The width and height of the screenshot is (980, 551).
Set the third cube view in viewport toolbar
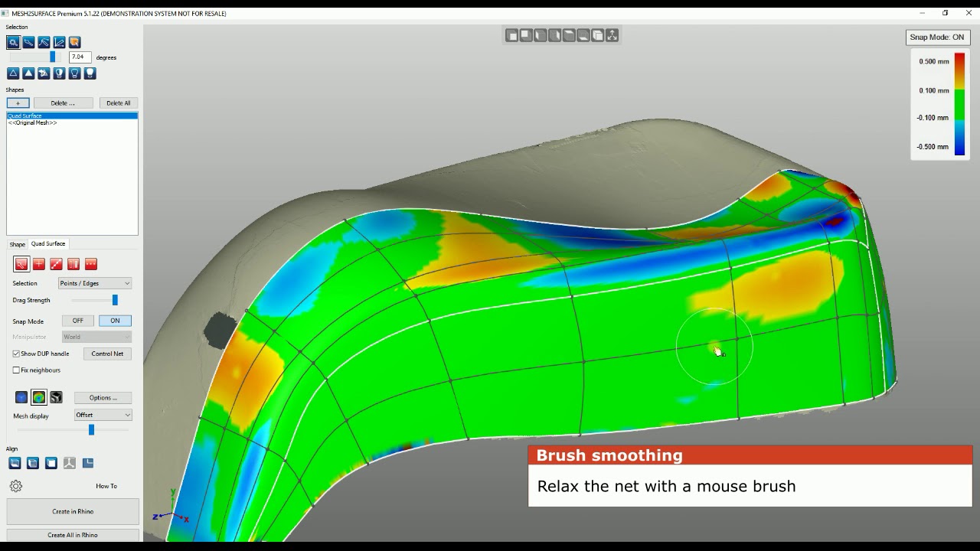point(541,35)
